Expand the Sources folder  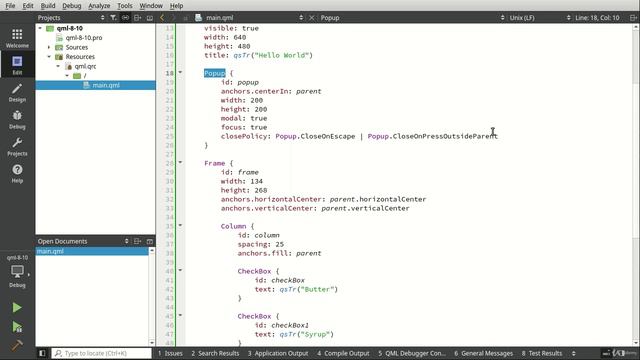[49, 47]
